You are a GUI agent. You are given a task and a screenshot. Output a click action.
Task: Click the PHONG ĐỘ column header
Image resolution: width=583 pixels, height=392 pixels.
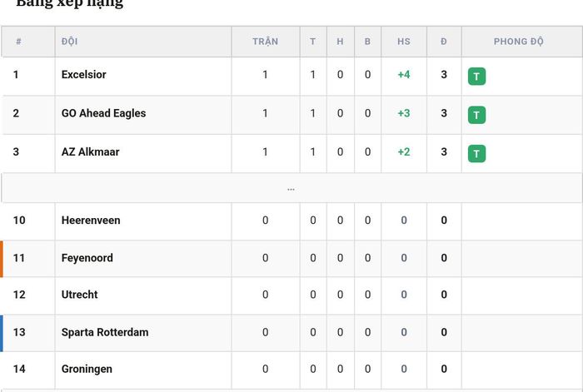pyautogui.click(x=518, y=42)
